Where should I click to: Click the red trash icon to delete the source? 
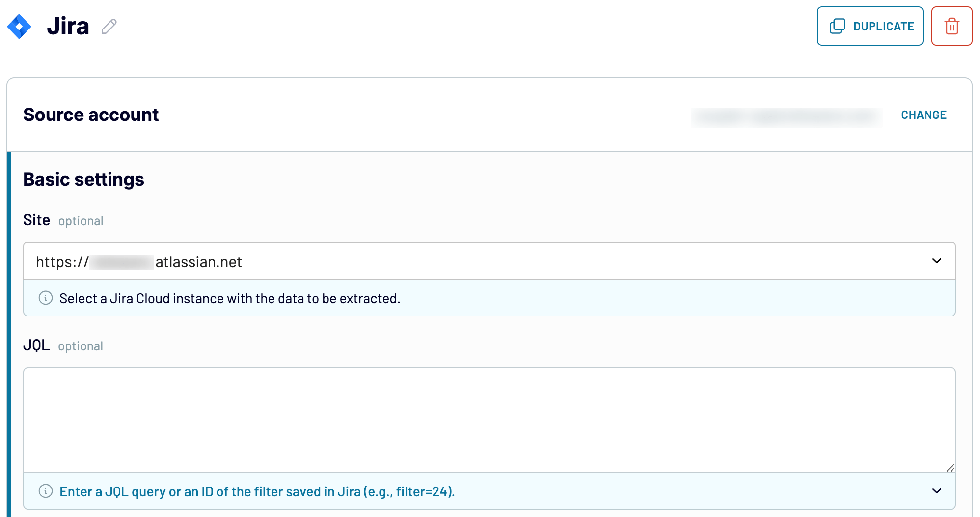tap(952, 26)
